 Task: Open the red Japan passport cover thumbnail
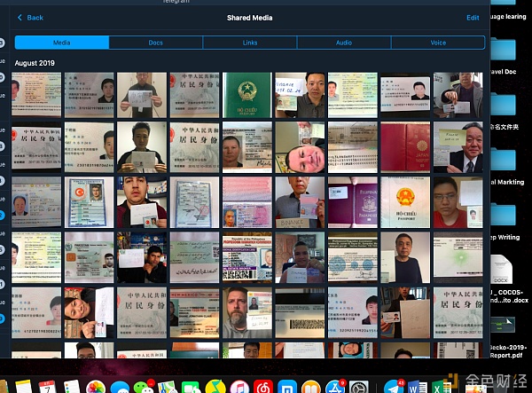click(405, 147)
